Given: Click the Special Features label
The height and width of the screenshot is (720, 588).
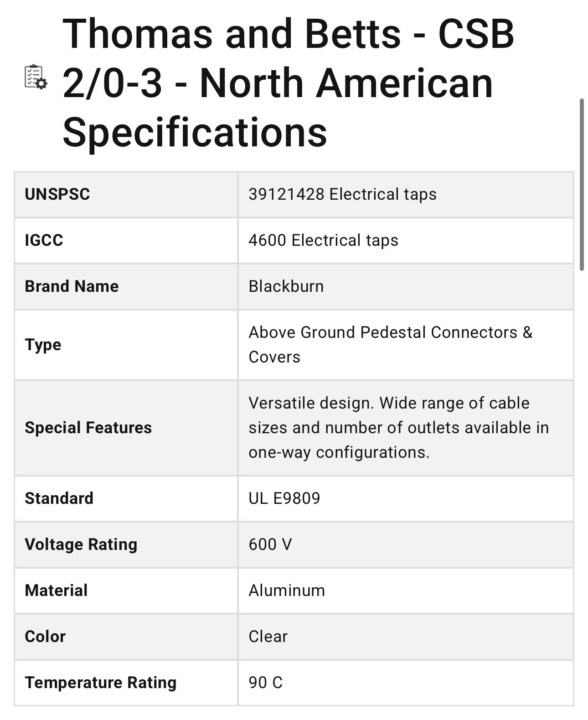Looking at the screenshot, I should coord(88,428).
